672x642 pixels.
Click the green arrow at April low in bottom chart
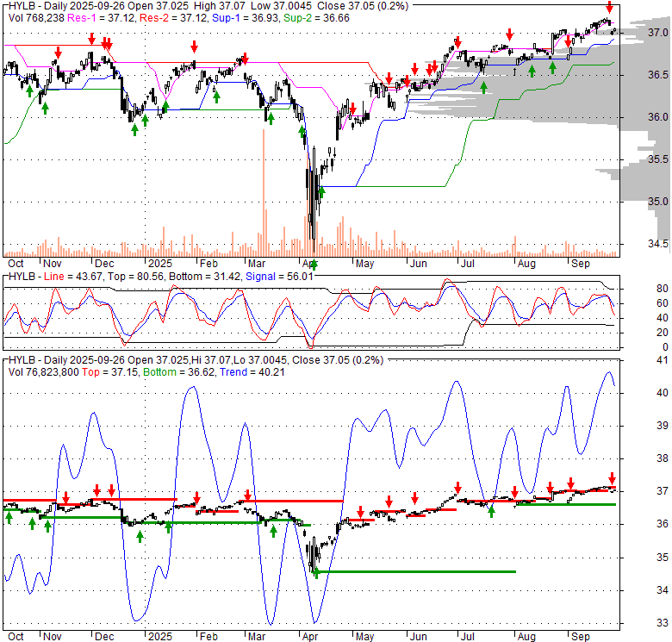316,573
